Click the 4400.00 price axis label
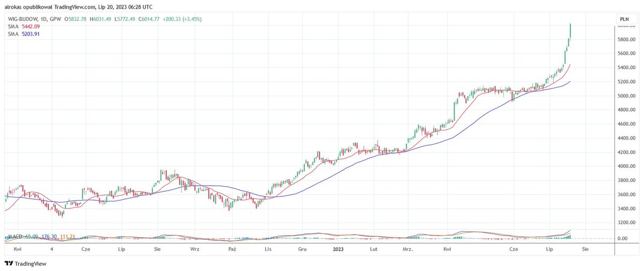The image size is (644, 271). [x=627, y=138]
